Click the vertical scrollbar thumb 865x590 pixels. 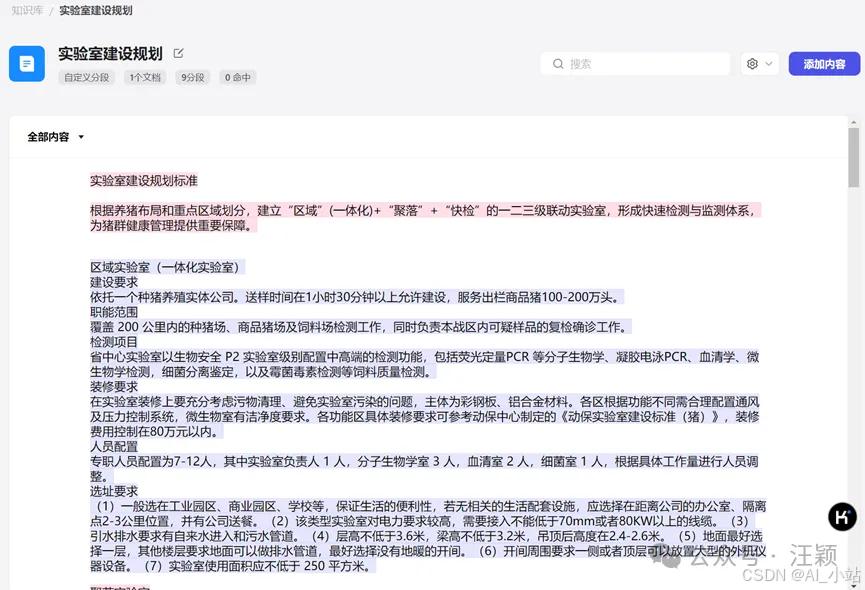pyautogui.click(x=853, y=158)
